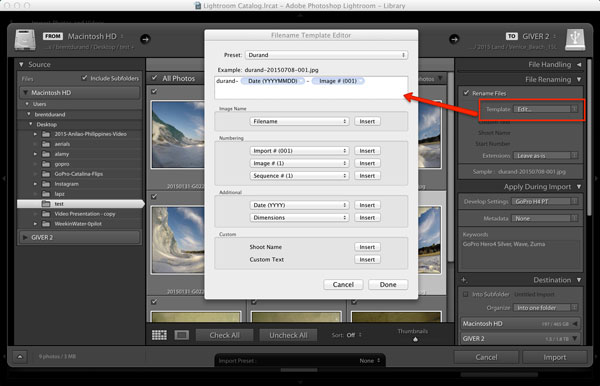
Task: Open the Date (YYYY) dropdown
Action: pos(299,205)
